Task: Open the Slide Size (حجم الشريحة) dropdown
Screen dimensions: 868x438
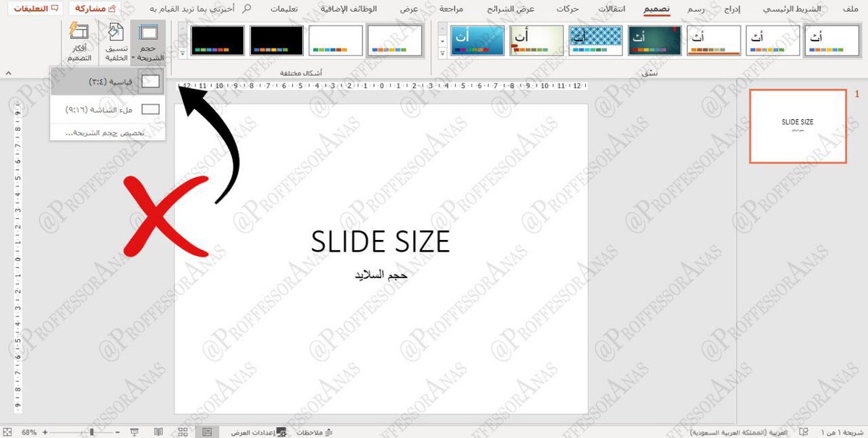Action: click(148, 42)
